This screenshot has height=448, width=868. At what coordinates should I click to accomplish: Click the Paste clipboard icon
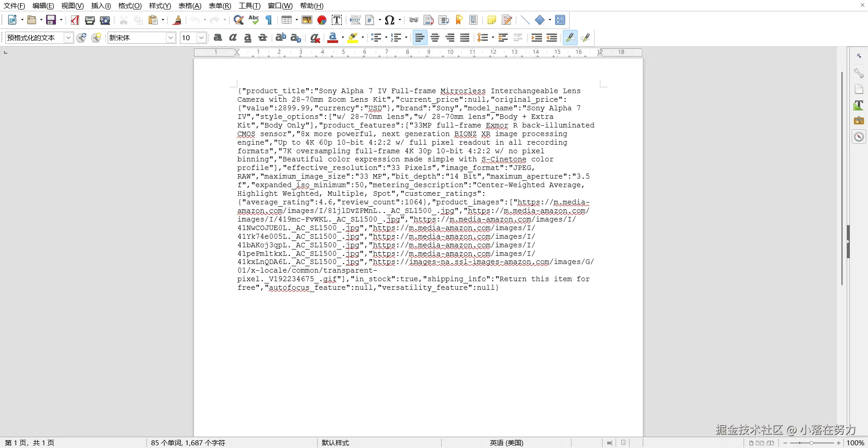[x=154, y=20]
